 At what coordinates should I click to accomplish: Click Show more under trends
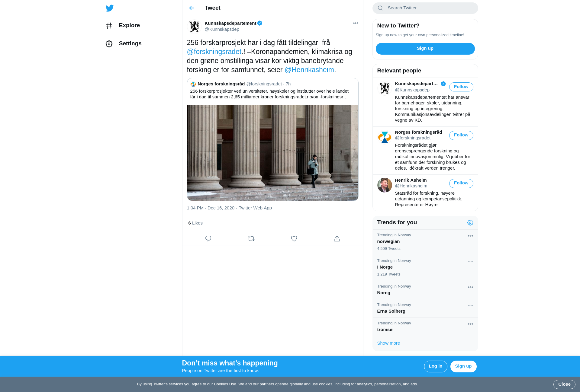(x=388, y=343)
